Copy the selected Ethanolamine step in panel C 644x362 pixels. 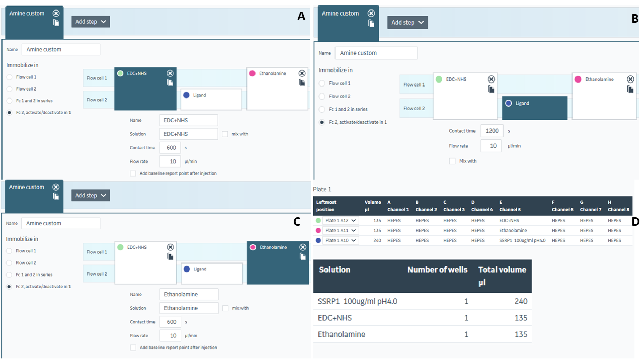[x=303, y=257]
